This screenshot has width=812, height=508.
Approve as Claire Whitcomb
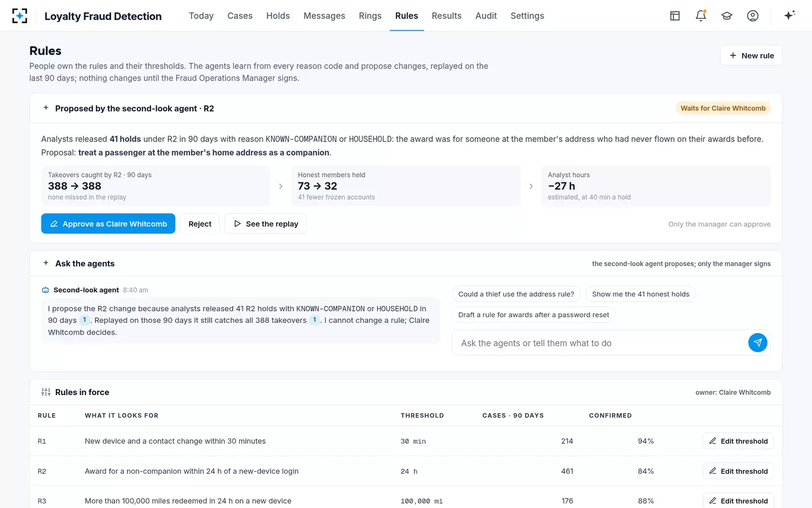click(108, 224)
